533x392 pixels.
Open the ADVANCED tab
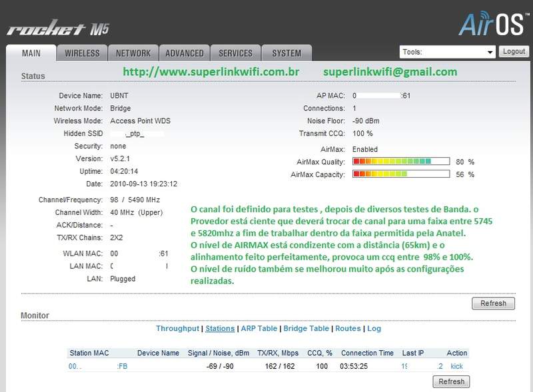click(x=185, y=53)
